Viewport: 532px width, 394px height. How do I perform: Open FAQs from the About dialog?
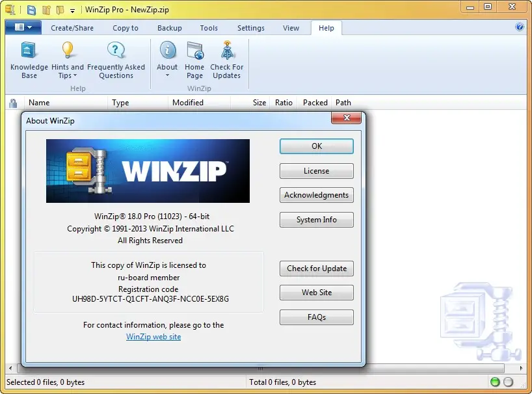coord(317,317)
